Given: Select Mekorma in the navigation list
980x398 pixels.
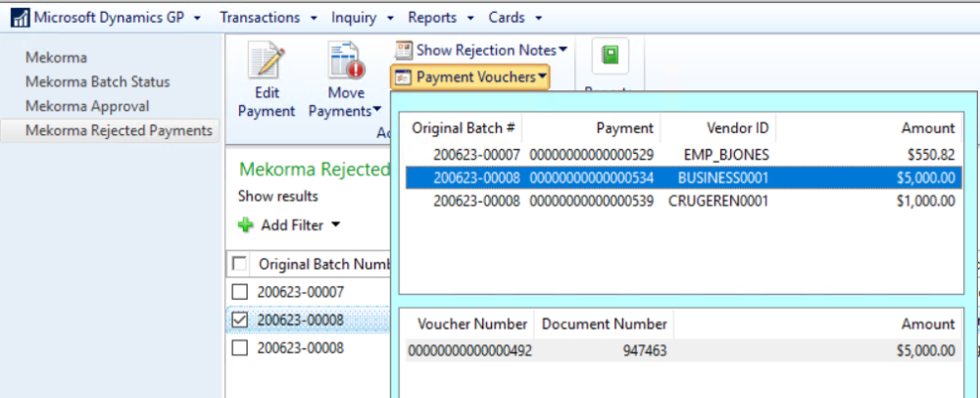Looking at the screenshot, I should click(x=56, y=58).
